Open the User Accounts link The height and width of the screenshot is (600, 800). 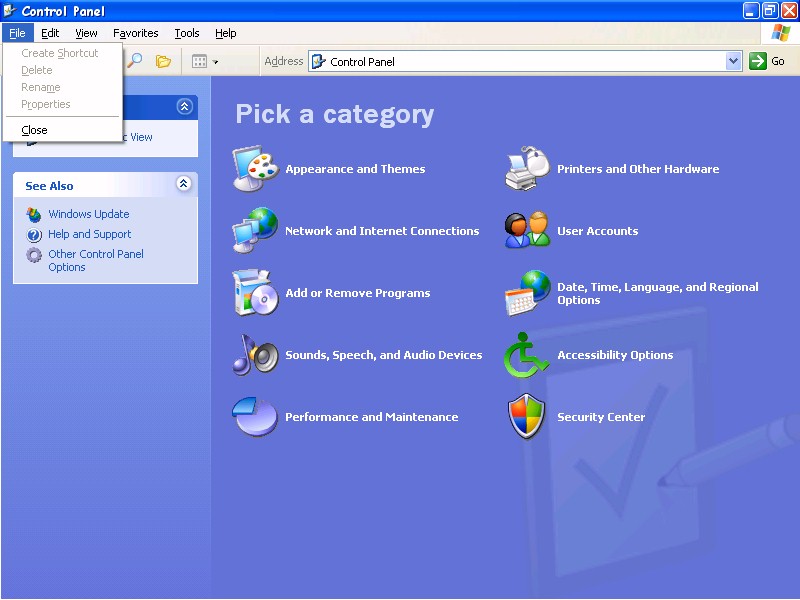tap(597, 231)
